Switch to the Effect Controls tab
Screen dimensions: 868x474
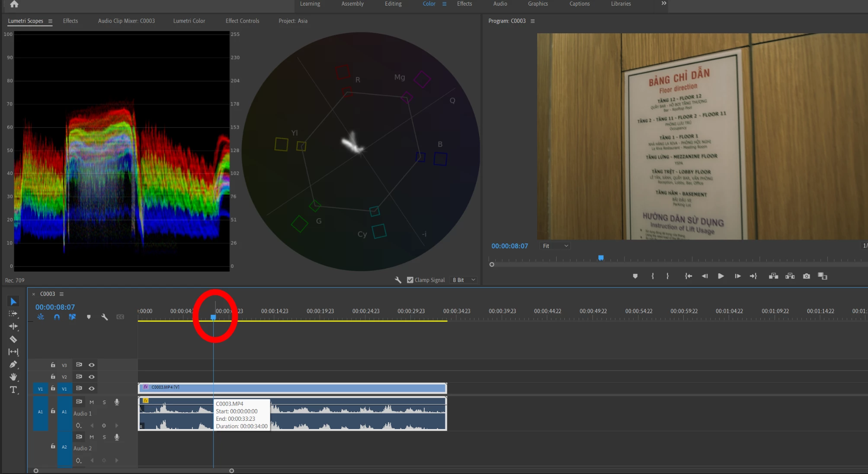point(242,21)
